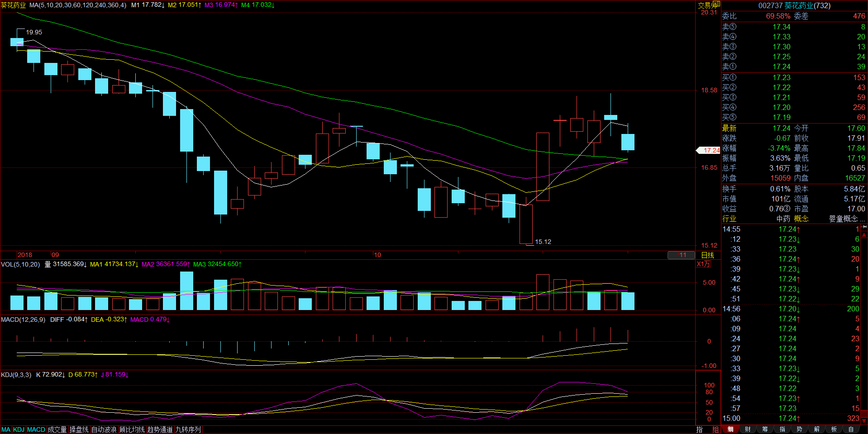Open the 财 finance tab
868x434 pixels.
point(748,429)
